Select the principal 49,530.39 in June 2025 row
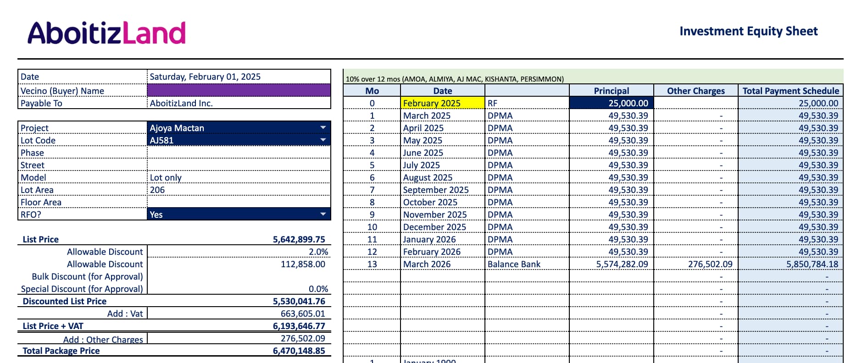This screenshot has width=868, height=363. 611,153
